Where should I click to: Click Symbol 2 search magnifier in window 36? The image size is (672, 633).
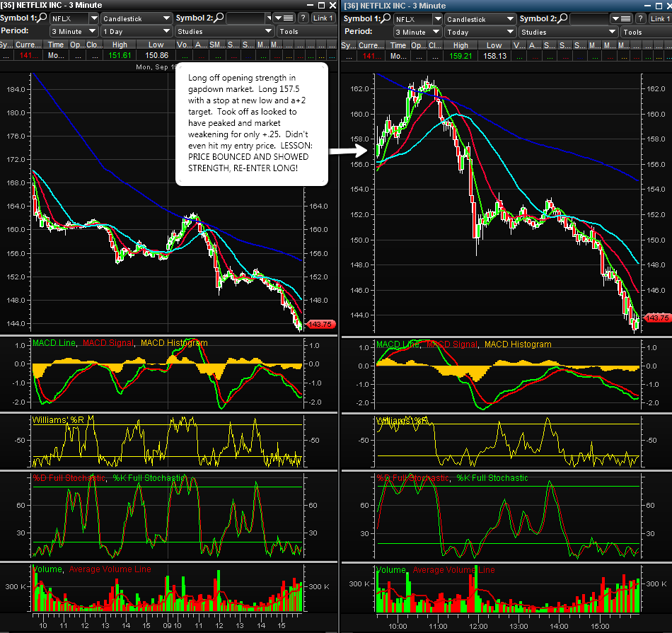[562, 18]
